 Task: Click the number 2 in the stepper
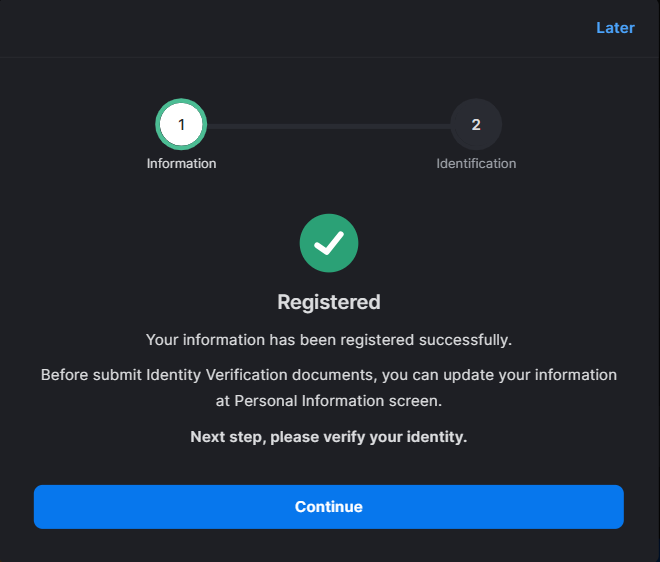pos(476,125)
